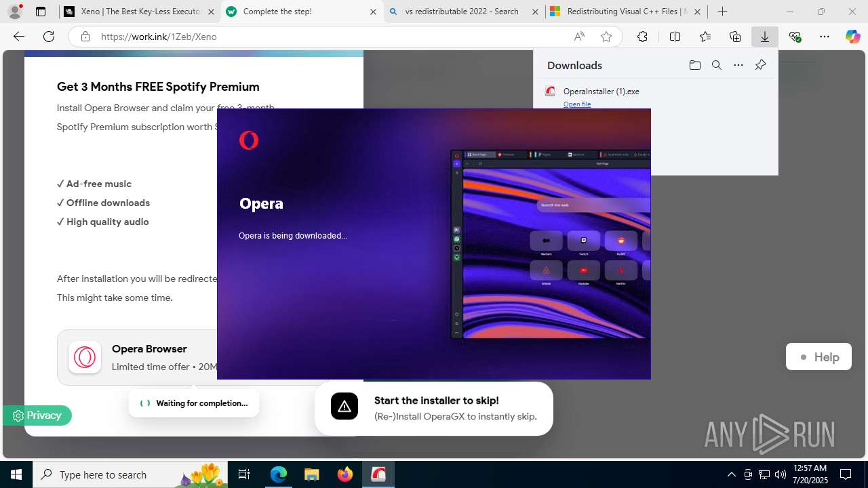Open Firefox from the taskbar
This screenshot has height=488, width=868.
point(345,474)
